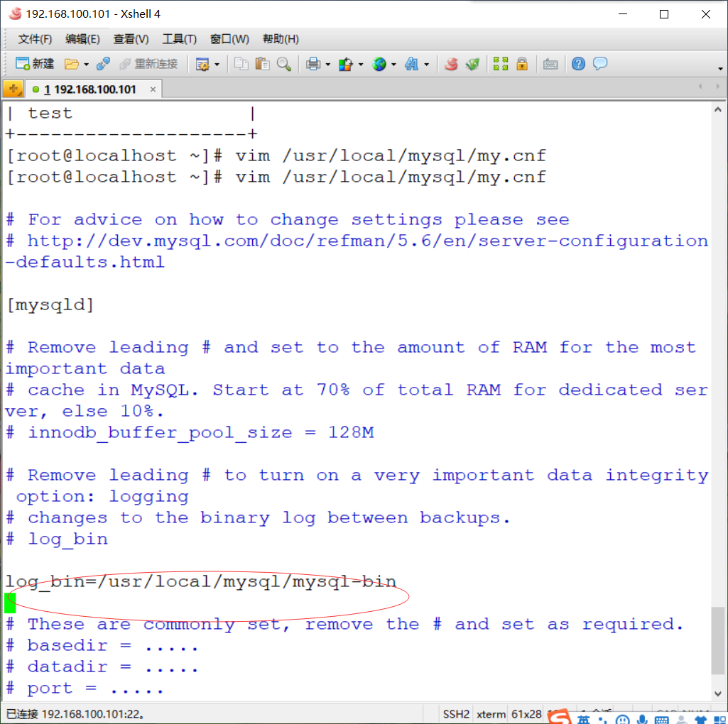Click the '# port = .....' line
The image size is (728, 724).
click(x=85, y=689)
